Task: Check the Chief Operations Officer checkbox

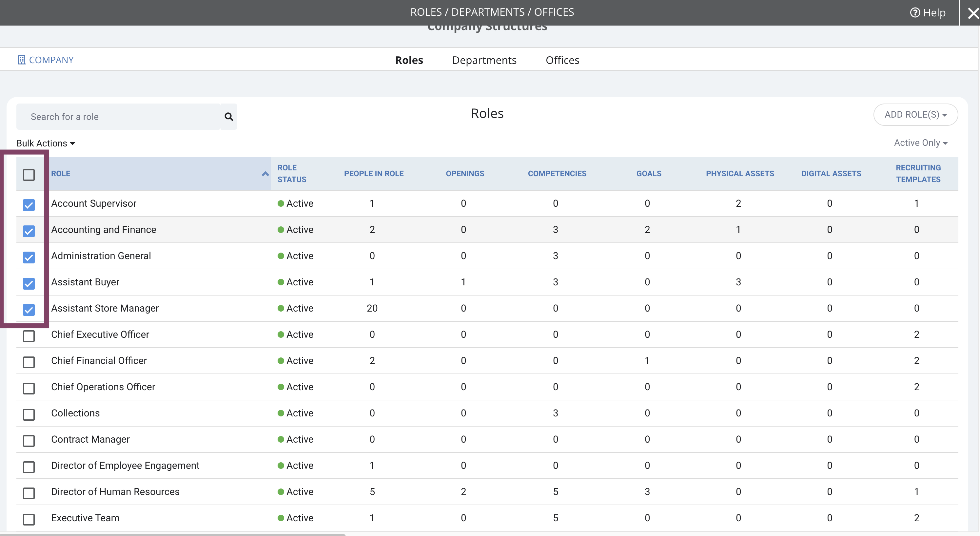Action: [29, 388]
